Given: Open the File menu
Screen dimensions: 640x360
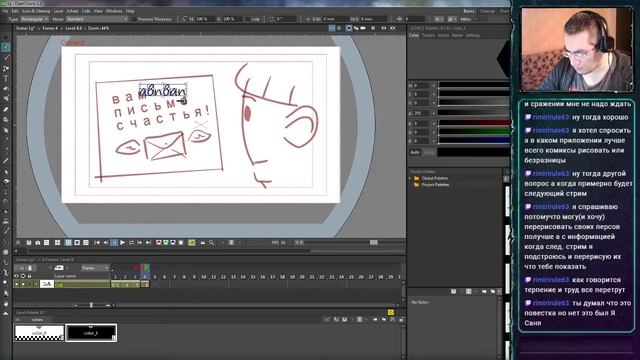Looking at the screenshot, I should 5,11.
